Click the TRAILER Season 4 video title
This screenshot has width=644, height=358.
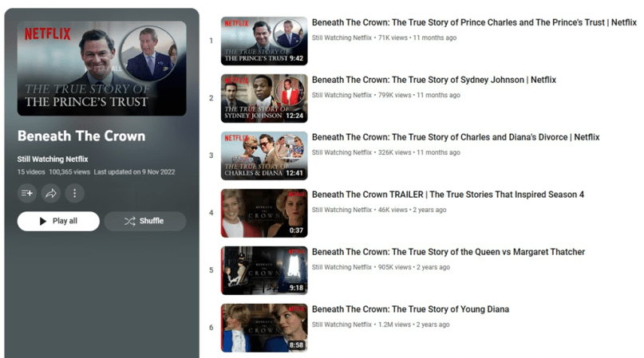point(448,195)
